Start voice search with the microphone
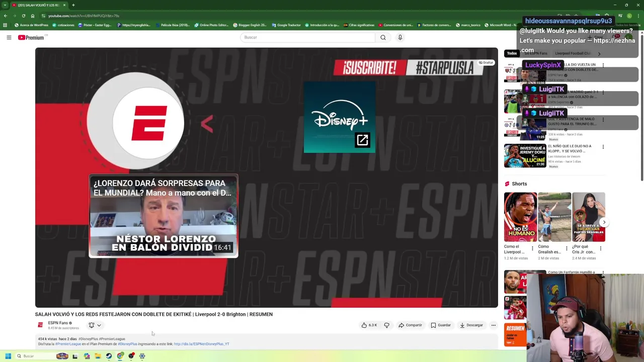This screenshot has height=362, width=644. pos(400,37)
